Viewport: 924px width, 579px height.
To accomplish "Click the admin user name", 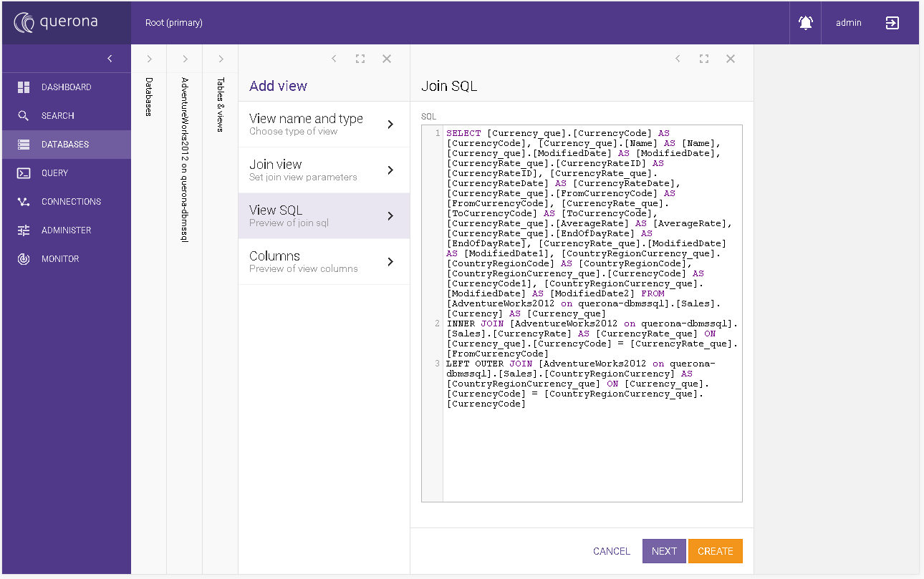I will (849, 23).
